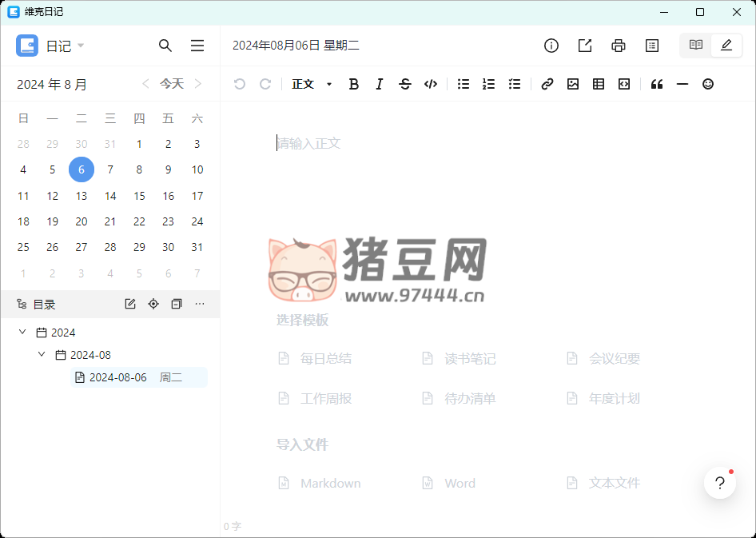
Task: Toggle inline code formatting
Action: tap(431, 85)
